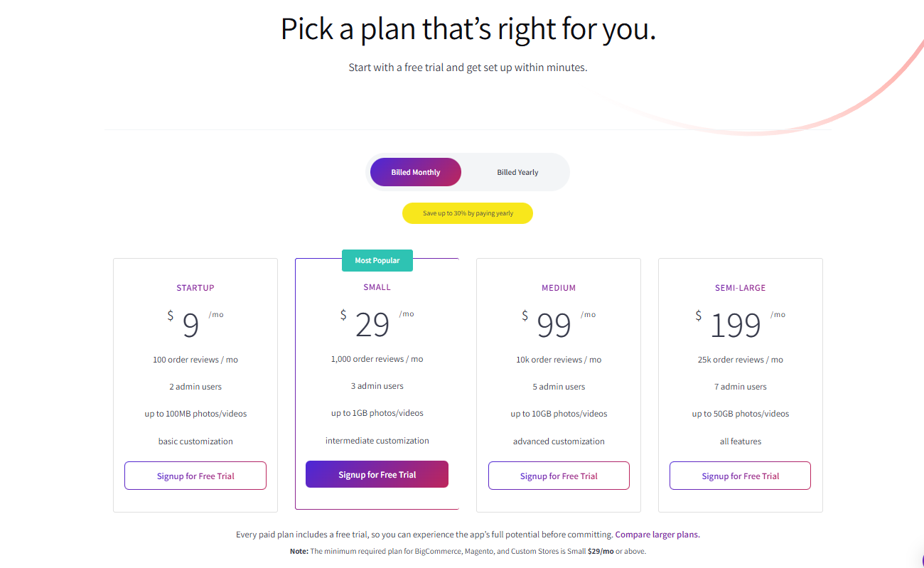Screen dimensions: 924x568
Task: Signup for Free Trial on Medium plan
Action: pos(559,475)
